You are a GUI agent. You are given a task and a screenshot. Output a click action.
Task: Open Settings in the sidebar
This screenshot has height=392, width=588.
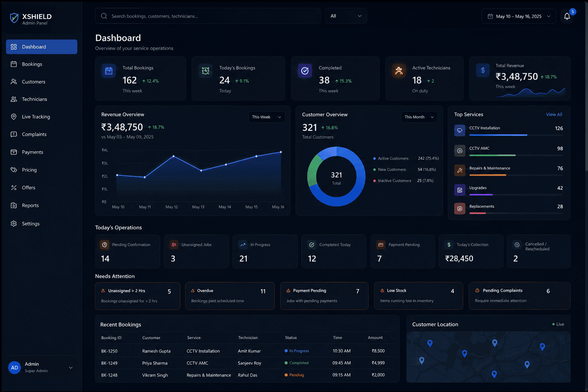[x=42, y=224]
